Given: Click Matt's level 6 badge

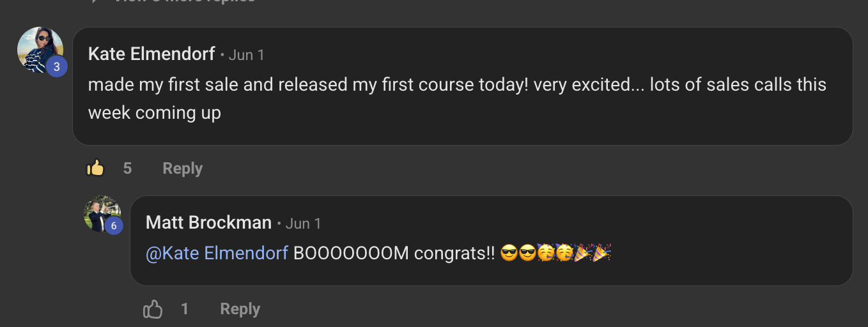Looking at the screenshot, I should [114, 225].
